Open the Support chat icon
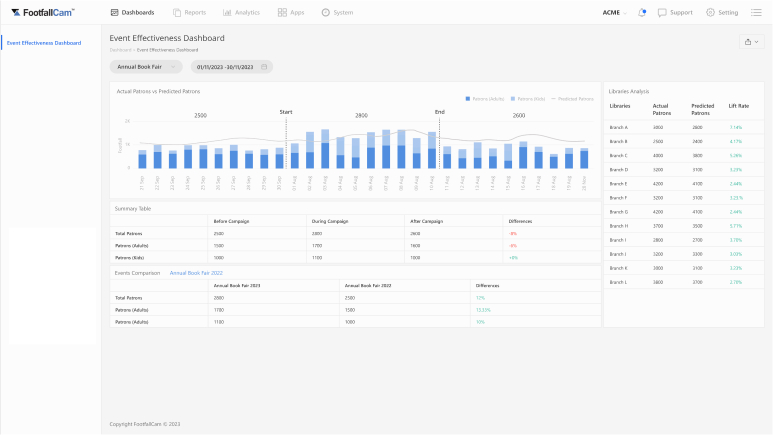The height and width of the screenshot is (435, 773). 662,12
